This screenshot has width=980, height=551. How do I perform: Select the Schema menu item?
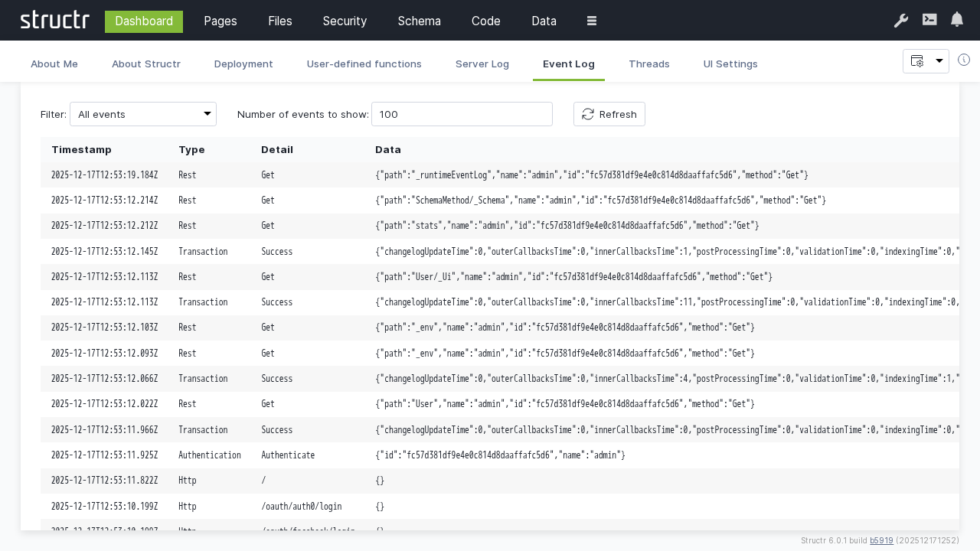(420, 21)
